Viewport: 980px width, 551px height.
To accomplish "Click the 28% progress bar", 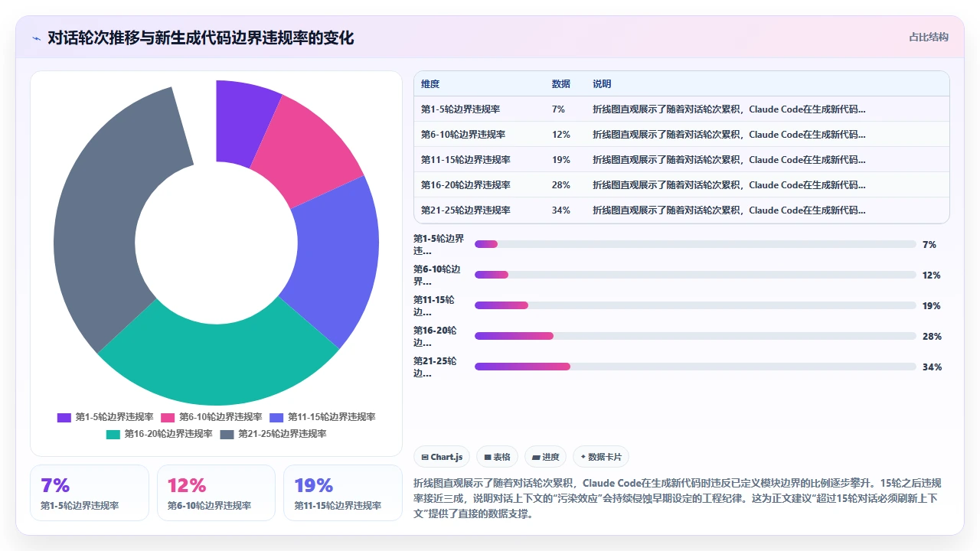I will (695, 336).
